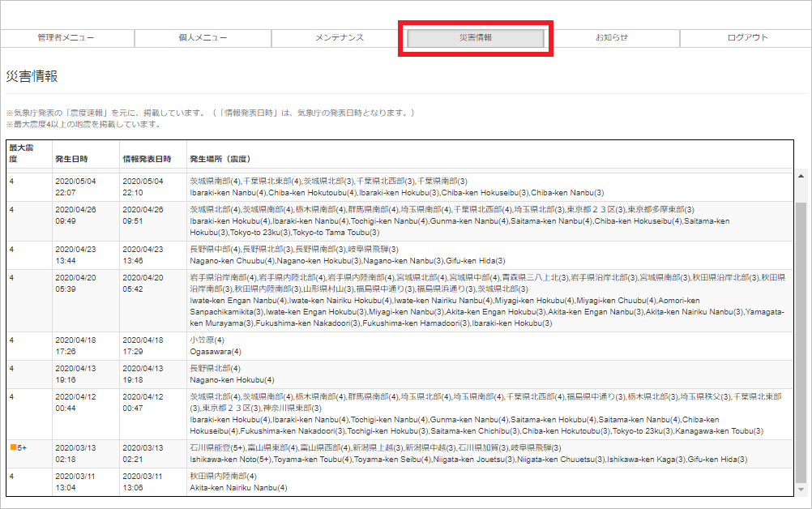Click ログアウト to sign out
This screenshot has height=509, width=812.
(747, 38)
